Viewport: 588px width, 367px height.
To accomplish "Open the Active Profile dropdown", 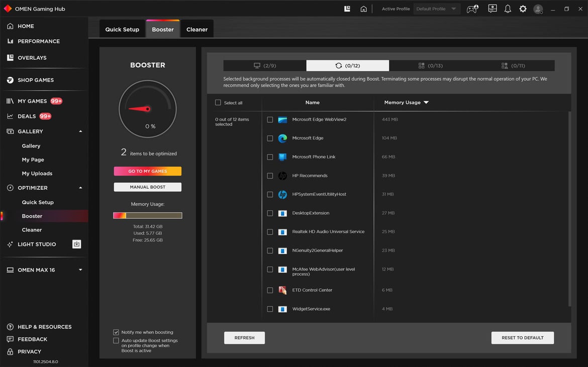I will point(437,9).
